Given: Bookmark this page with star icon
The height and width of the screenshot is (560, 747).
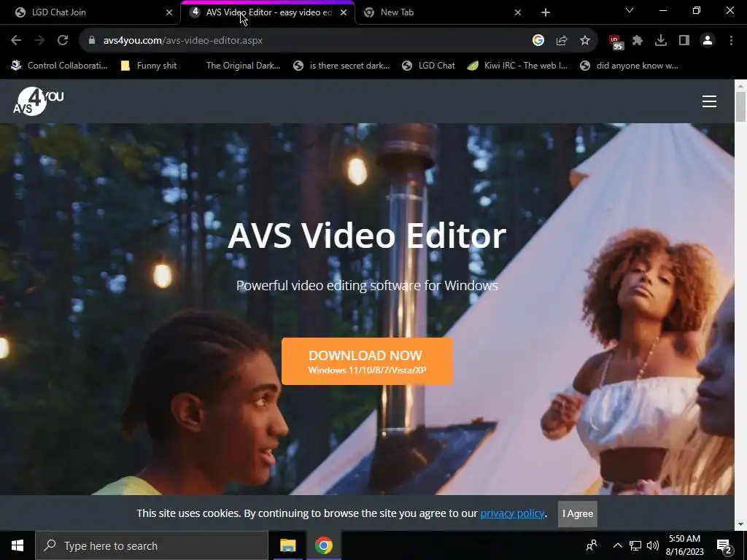Looking at the screenshot, I should tap(585, 41).
